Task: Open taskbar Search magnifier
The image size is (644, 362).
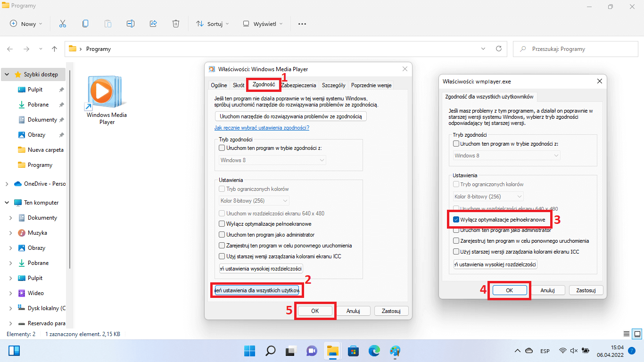Action: (271, 351)
